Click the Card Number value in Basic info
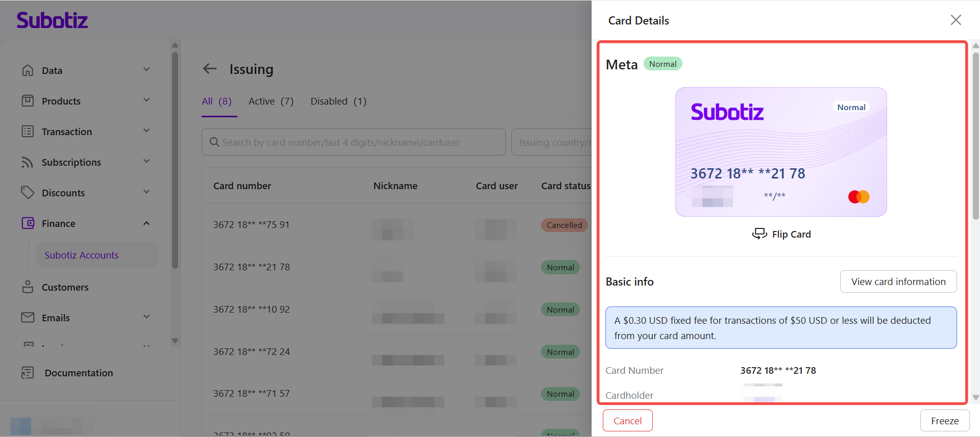Image resolution: width=980 pixels, height=437 pixels. (778, 371)
